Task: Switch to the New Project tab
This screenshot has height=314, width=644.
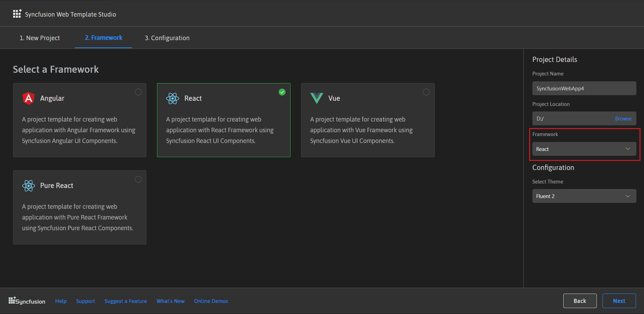Action: click(40, 38)
